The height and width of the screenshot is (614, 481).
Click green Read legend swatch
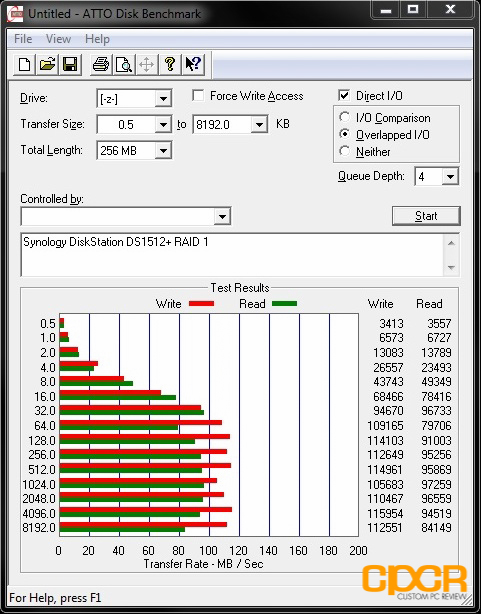coord(284,303)
